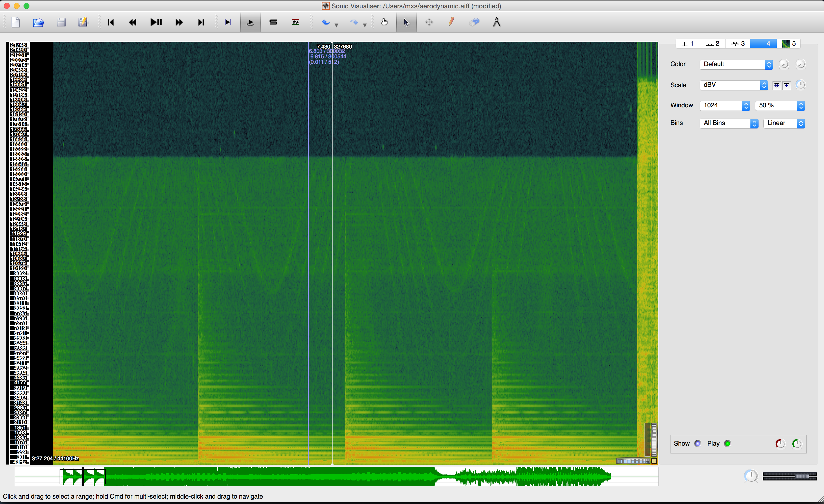Click the Save As toolbar icon
This screenshot has height=504, width=824.
83,22
